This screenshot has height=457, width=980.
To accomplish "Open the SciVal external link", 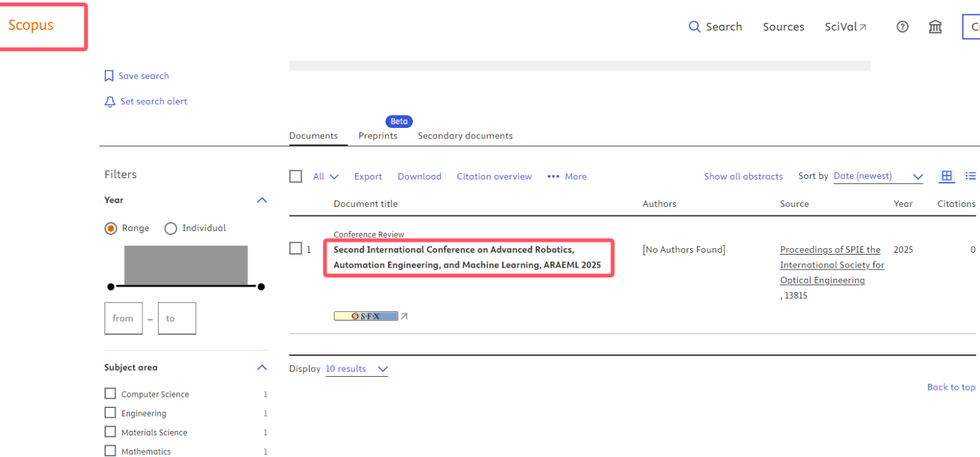I will (846, 27).
